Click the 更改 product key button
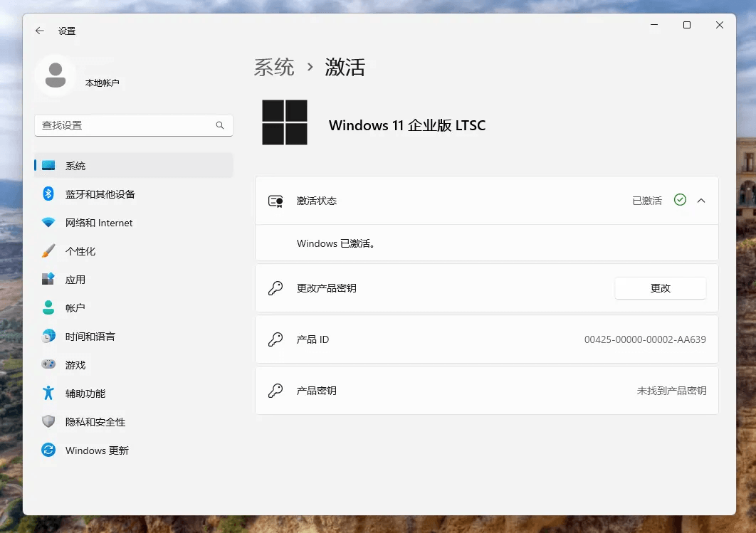 pos(660,288)
